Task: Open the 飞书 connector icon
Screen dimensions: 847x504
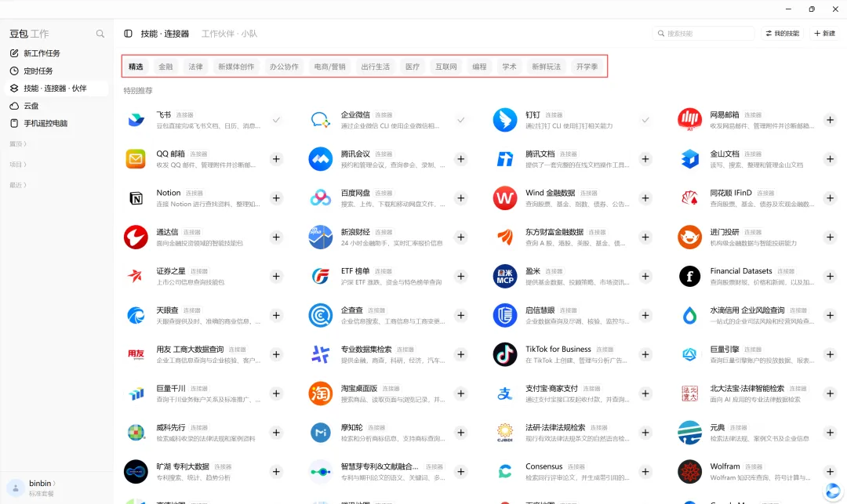Action: point(136,120)
